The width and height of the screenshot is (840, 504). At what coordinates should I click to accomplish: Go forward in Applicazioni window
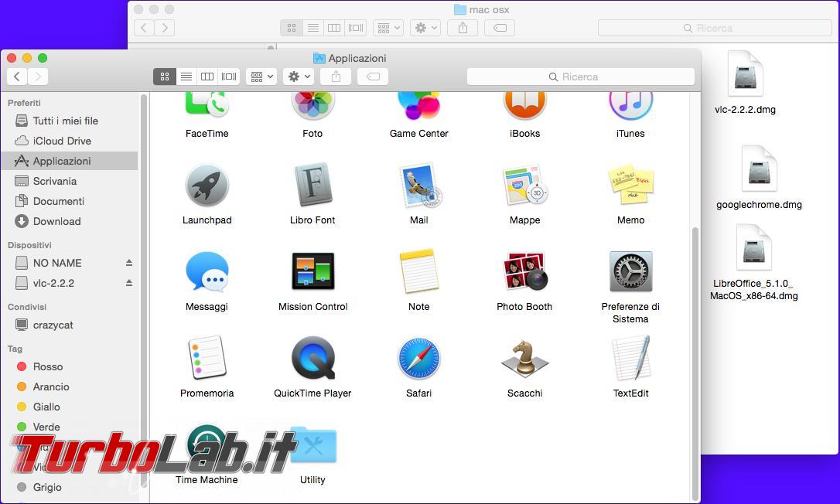click(x=38, y=77)
